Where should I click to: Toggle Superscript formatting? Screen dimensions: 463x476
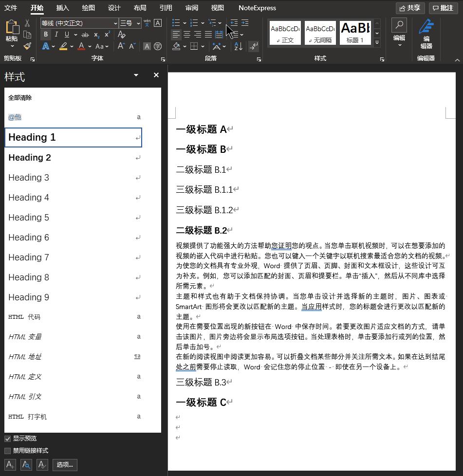(107, 35)
